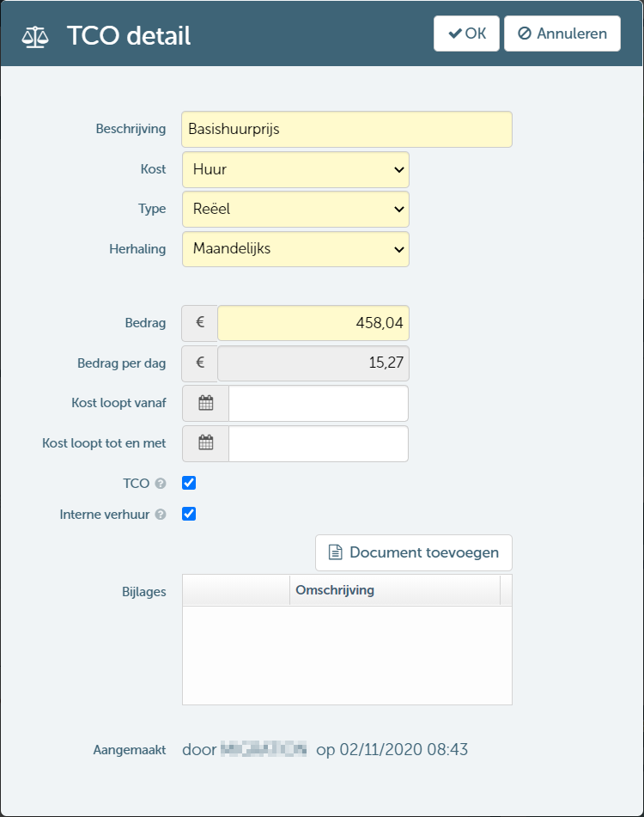644x817 pixels.
Task: Click the help icon next to Interne verhuur
Action: (x=161, y=515)
